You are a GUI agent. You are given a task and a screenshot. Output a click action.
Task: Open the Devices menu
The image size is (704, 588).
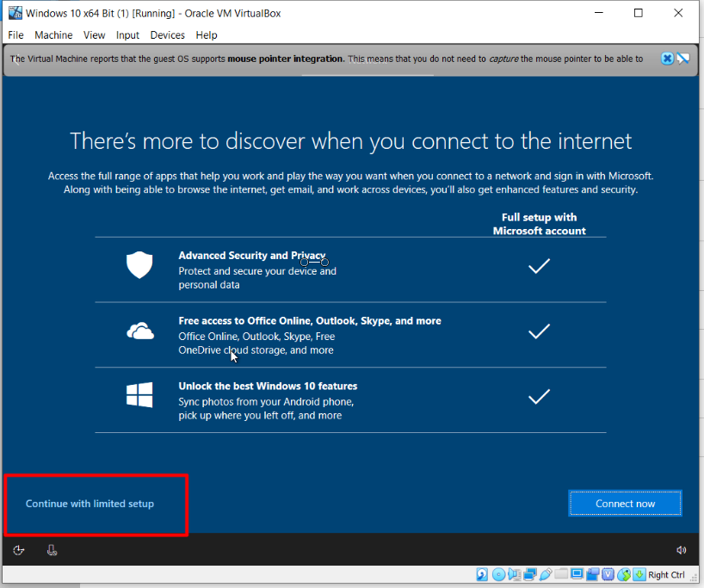[167, 35]
